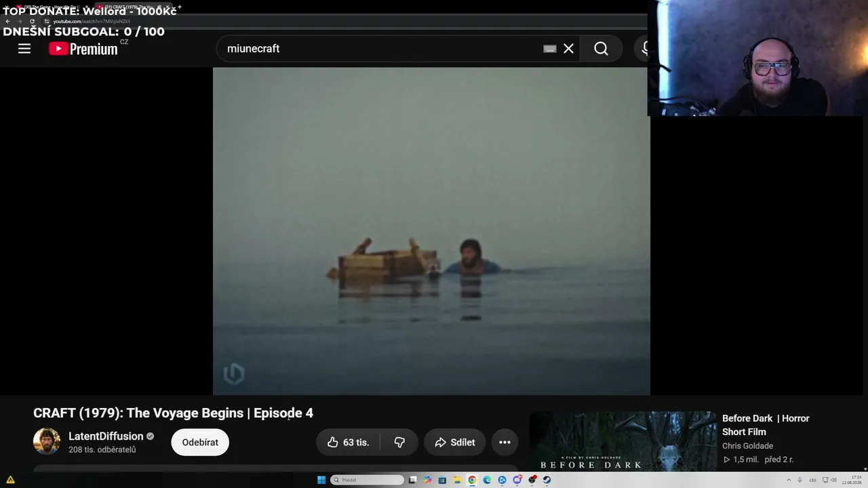Click the youtube.com address bar URL
Image resolution: width=868 pixels, height=488 pixels.
click(92, 21)
